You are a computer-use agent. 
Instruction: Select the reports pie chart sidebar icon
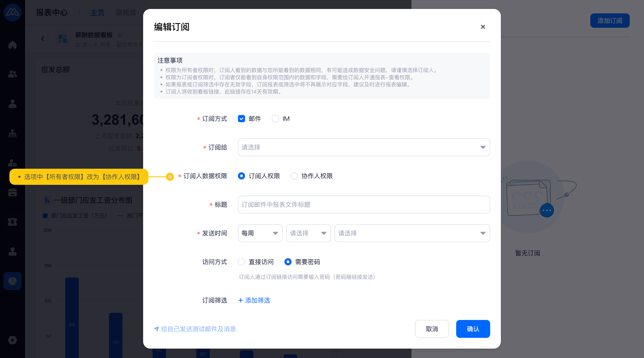12,281
